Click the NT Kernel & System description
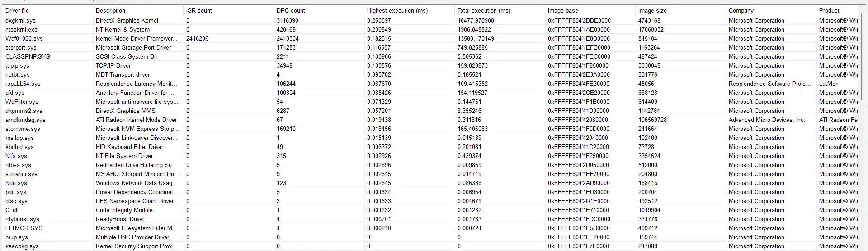Image resolution: width=868 pixels, height=251 pixels. pyautogui.click(x=123, y=29)
